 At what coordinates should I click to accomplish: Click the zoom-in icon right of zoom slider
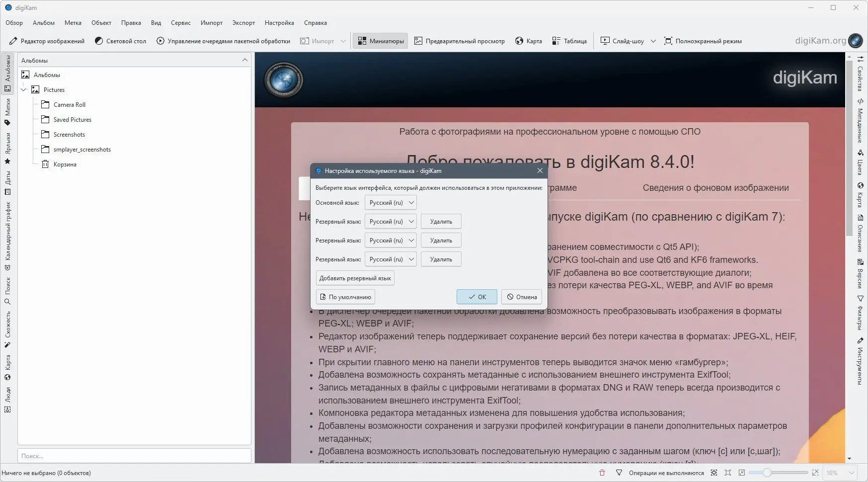point(815,473)
